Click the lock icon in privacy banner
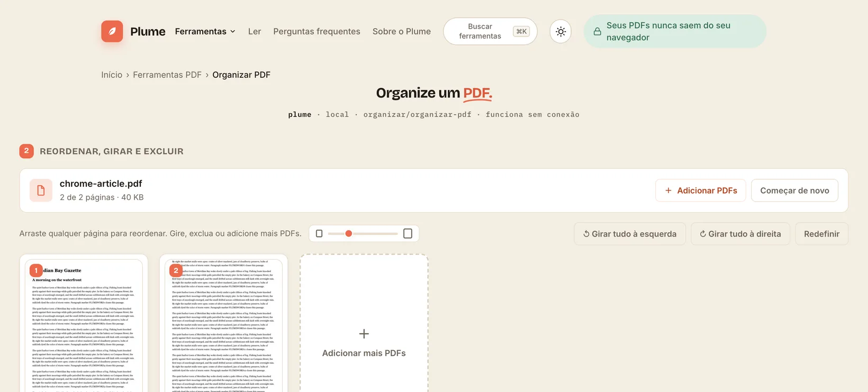Screen dimensions: 868x392 pyautogui.click(x=597, y=31)
